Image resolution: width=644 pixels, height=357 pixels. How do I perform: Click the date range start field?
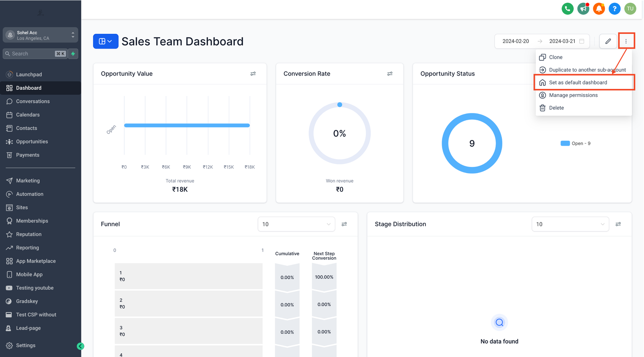(x=516, y=41)
